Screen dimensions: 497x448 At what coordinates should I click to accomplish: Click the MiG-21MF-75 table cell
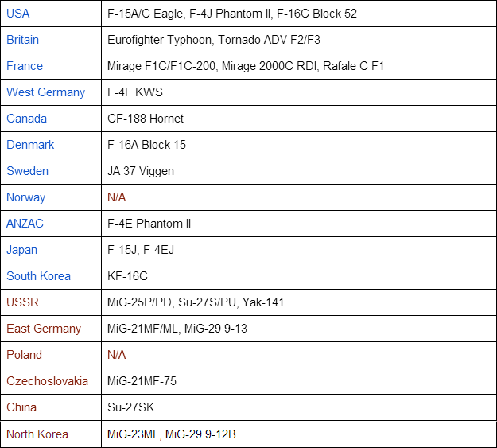(x=142, y=381)
